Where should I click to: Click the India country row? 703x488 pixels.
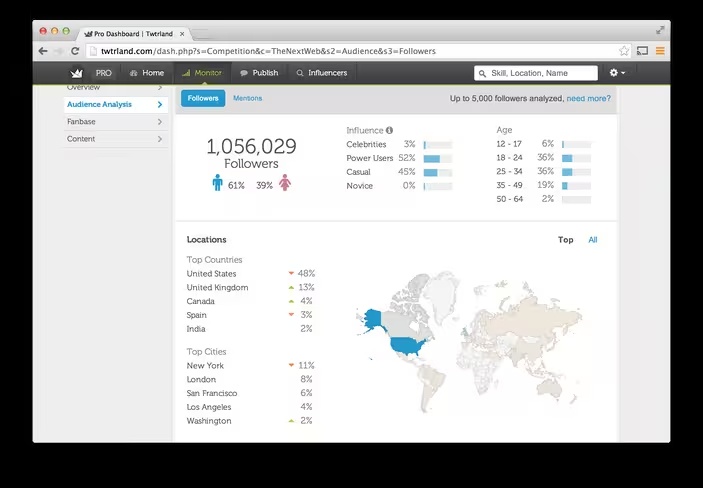click(x=251, y=329)
